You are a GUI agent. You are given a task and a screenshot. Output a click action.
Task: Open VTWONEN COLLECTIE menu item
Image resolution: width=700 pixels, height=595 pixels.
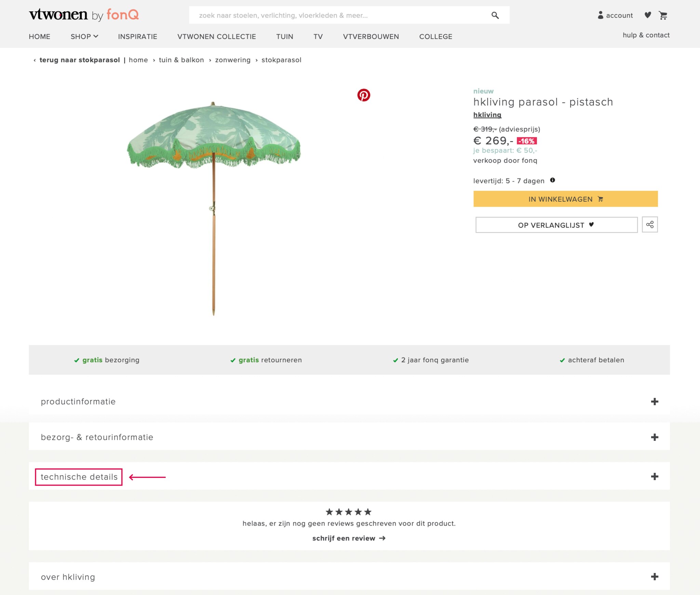(x=217, y=37)
